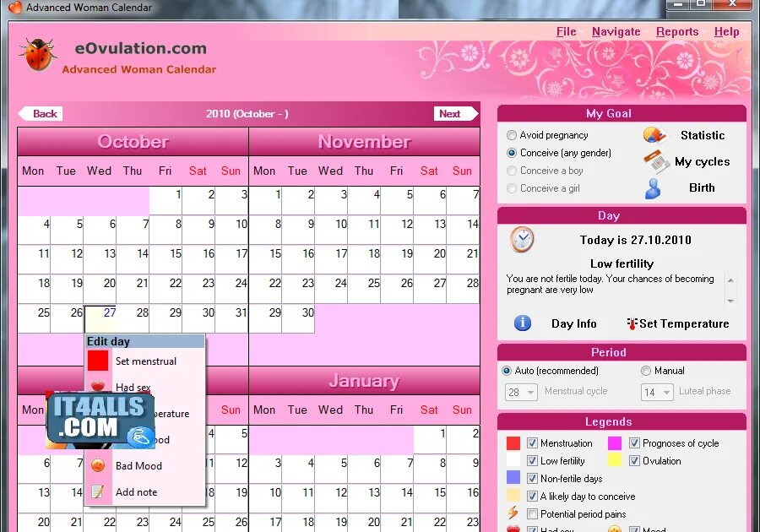This screenshot has height=532, width=760.
Task: Toggle the Ovulation legend checkbox
Action: click(x=634, y=461)
